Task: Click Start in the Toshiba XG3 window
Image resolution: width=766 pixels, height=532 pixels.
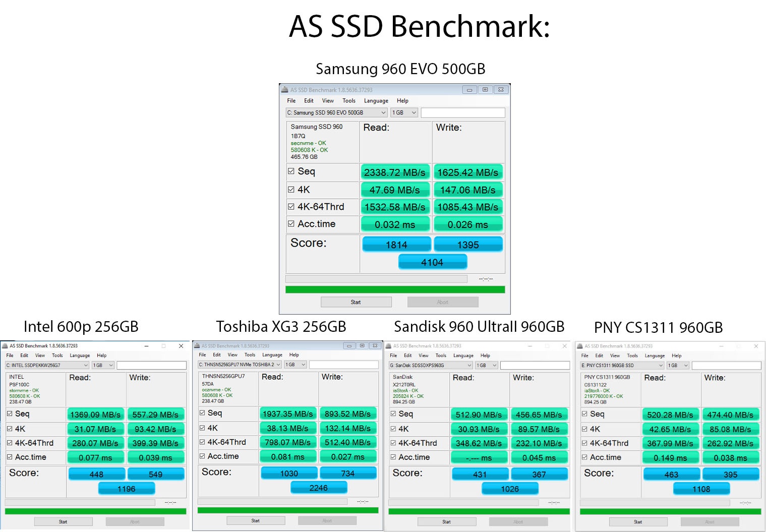Action: pyautogui.click(x=256, y=521)
